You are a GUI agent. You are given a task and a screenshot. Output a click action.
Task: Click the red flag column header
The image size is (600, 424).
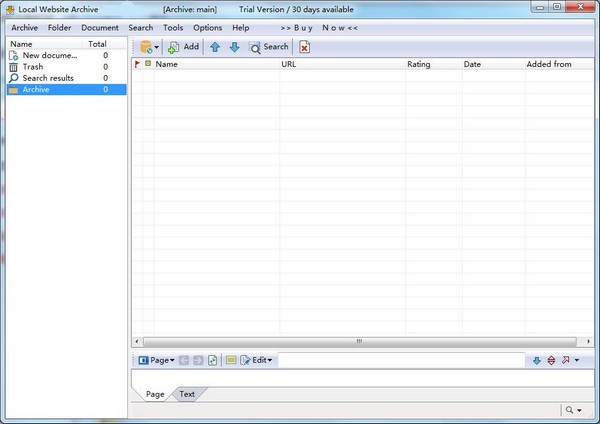(137, 64)
